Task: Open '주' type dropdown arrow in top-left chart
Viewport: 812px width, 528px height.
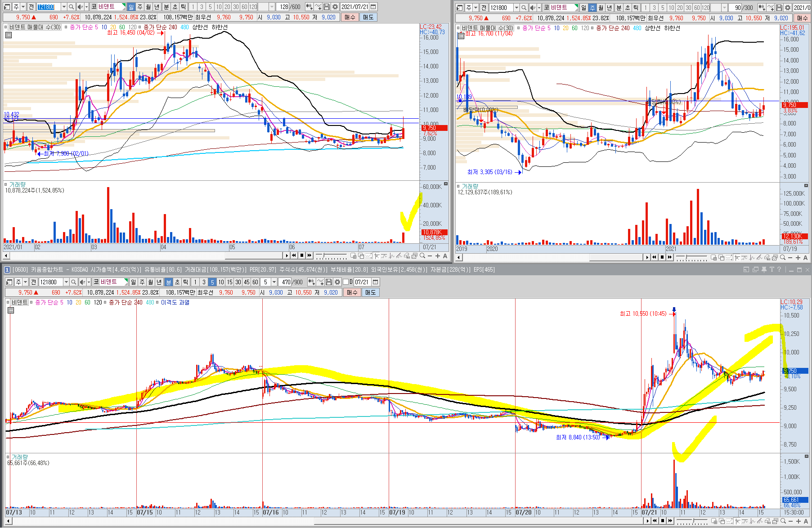Action: point(23,7)
